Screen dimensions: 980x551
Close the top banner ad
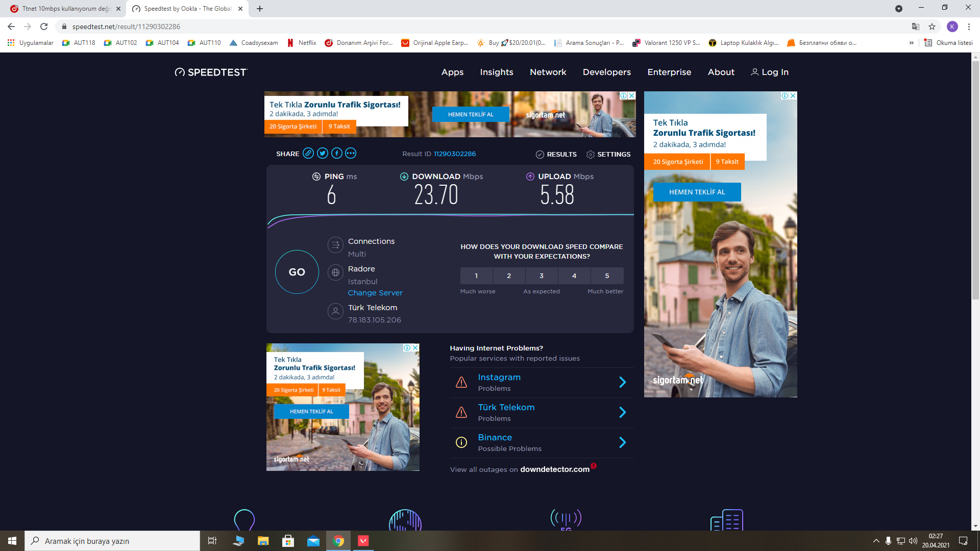tap(632, 95)
